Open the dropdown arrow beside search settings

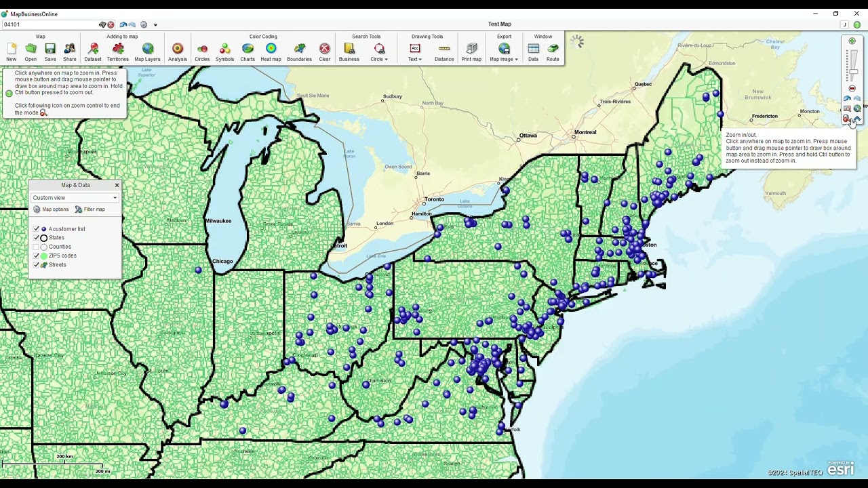155,25
